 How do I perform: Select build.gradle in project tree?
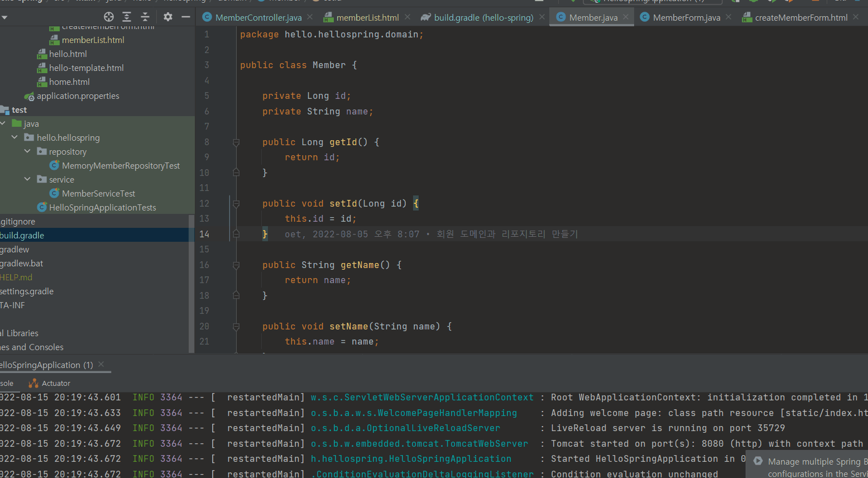point(22,236)
